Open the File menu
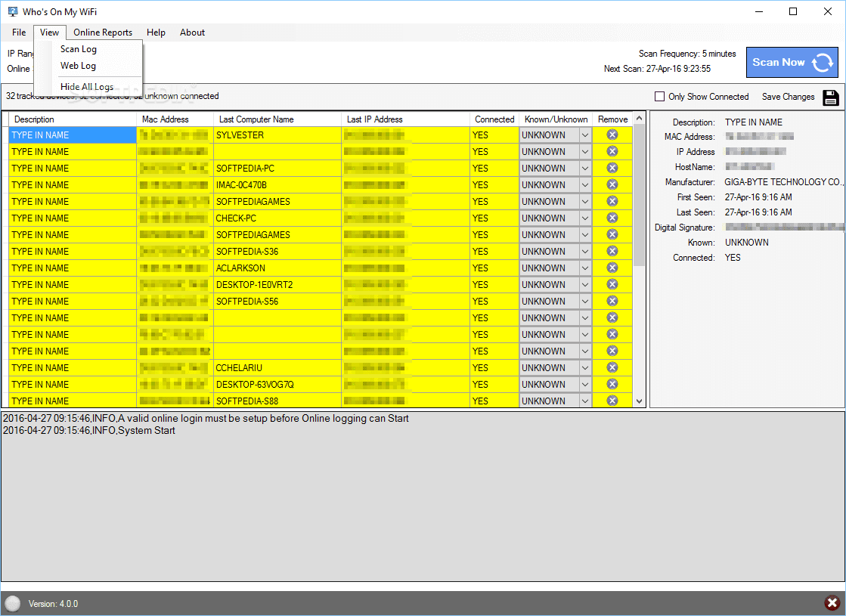846x616 pixels. point(19,33)
